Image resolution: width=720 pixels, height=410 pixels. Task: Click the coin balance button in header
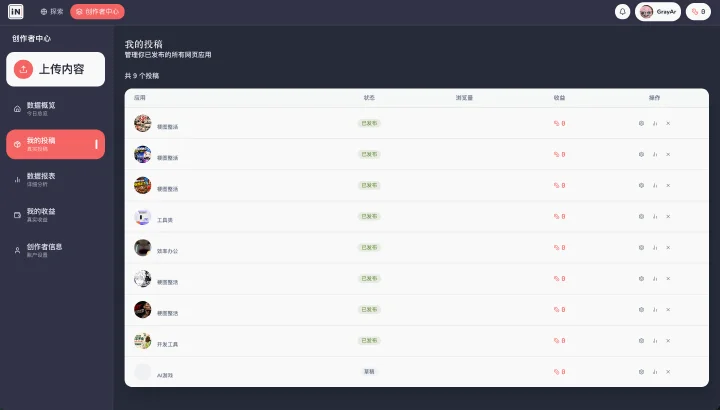coord(698,12)
